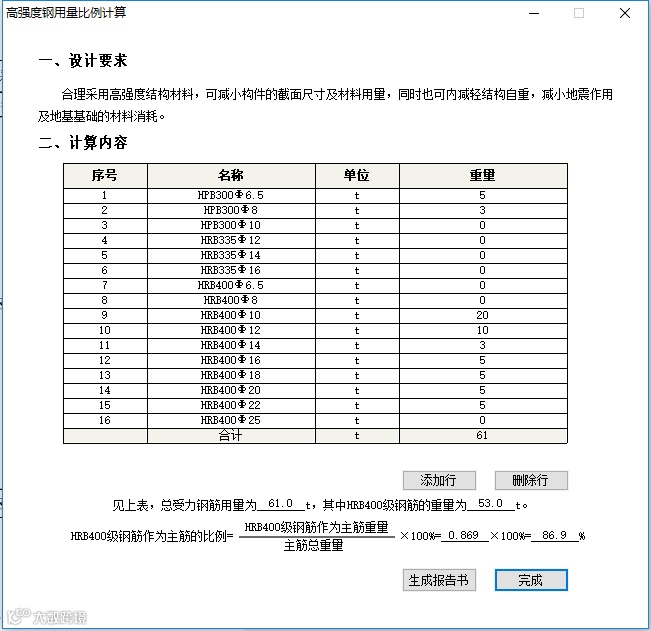Click the name cell HRB400 12
The height and width of the screenshot is (631, 651).
231,330
